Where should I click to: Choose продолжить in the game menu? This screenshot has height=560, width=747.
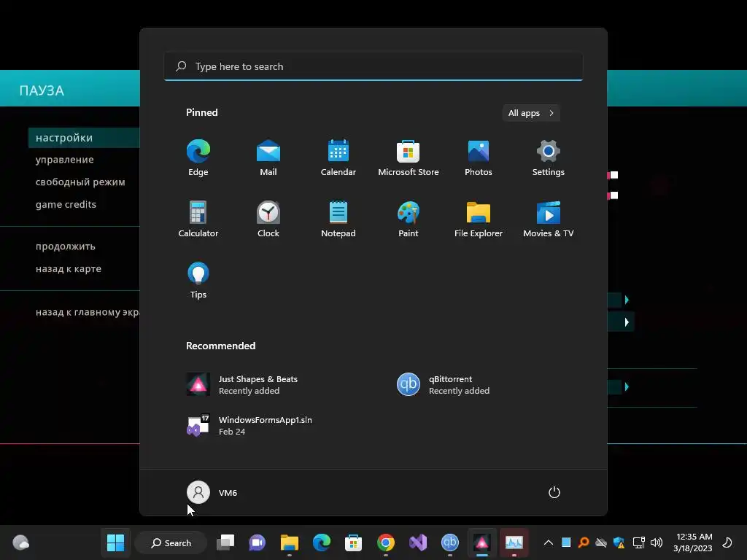65,246
